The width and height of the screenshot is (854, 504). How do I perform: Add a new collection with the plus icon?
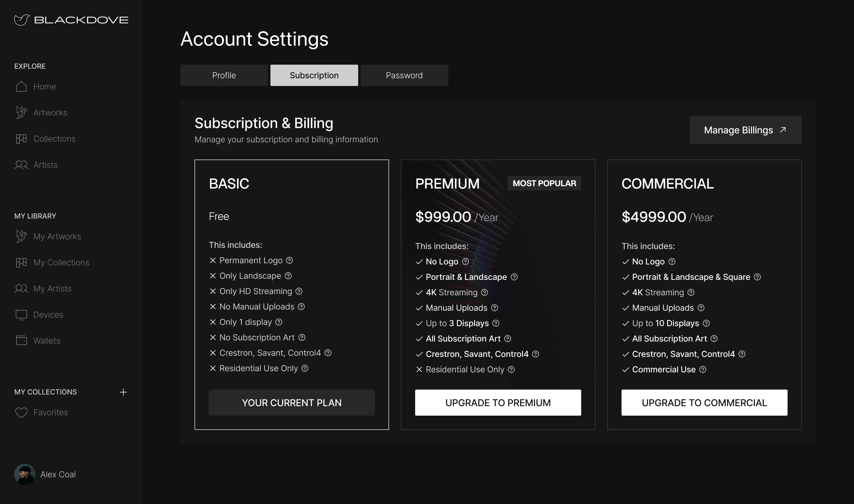(123, 392)
